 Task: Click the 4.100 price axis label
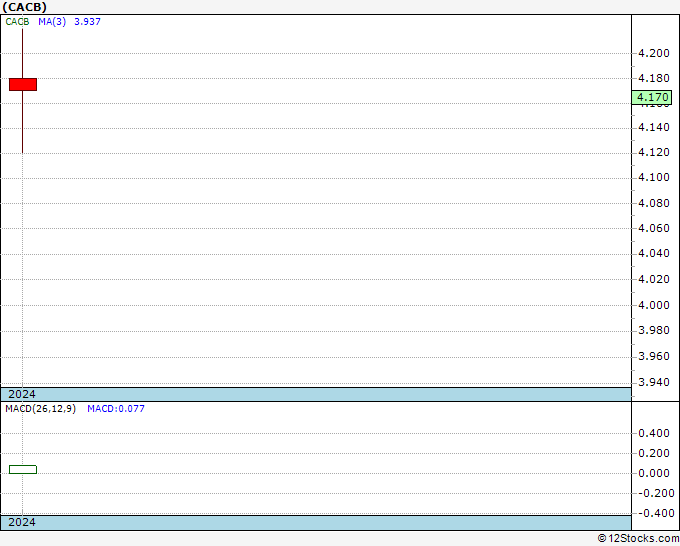tap(654, 177)
